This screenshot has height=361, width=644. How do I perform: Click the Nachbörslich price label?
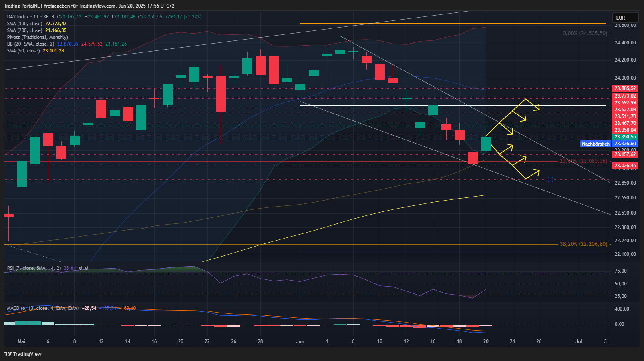point(596,144)
